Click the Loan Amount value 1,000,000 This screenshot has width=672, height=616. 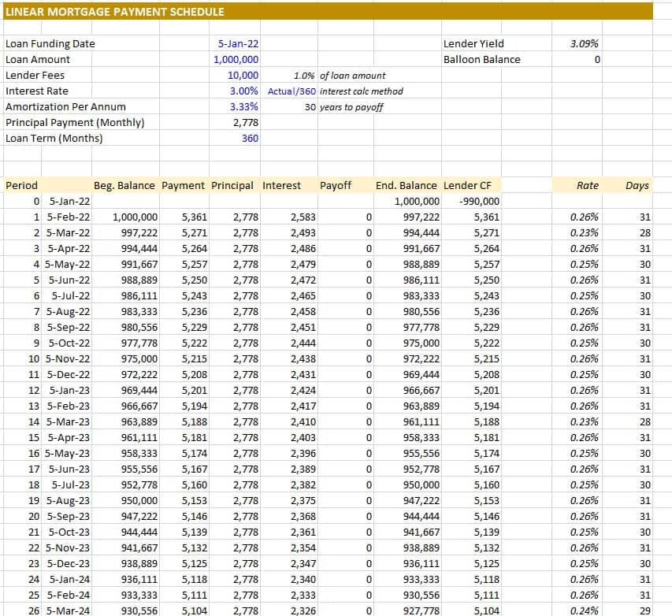(x=236, y=60)
